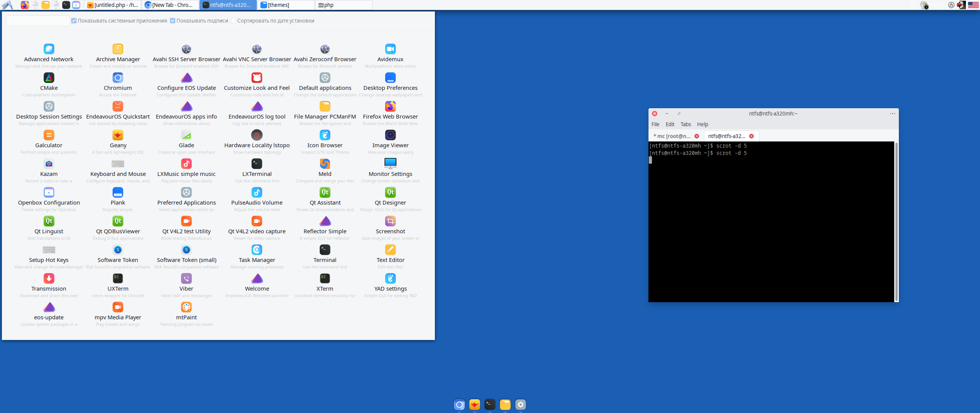
Task: Close the 'mc [root@n...' terminal tab
Action: pos(697,136)
